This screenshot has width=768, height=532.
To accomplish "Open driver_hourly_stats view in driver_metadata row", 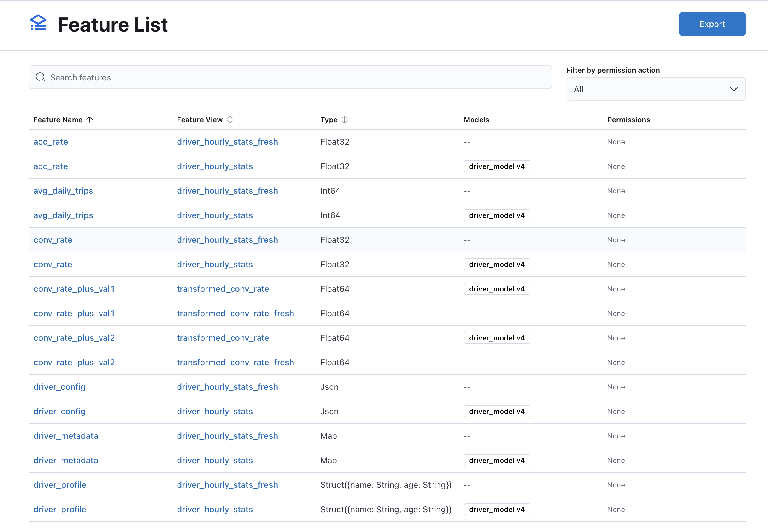I will pos(215,460).
